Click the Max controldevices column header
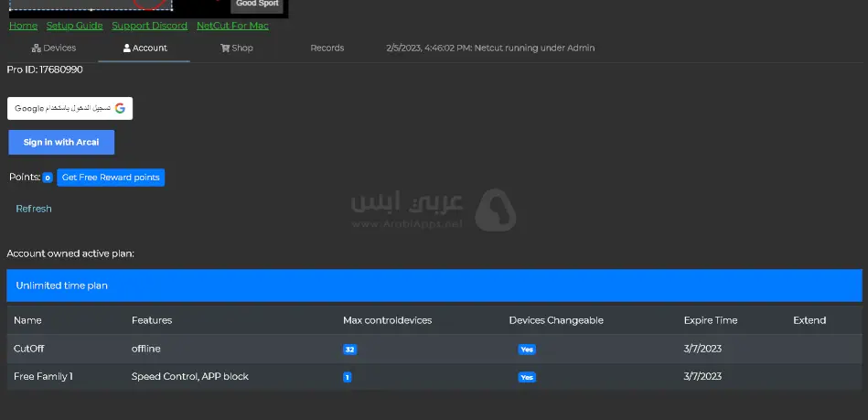The width and height of the screenshot is (868, 420). (x=388, y=320)
